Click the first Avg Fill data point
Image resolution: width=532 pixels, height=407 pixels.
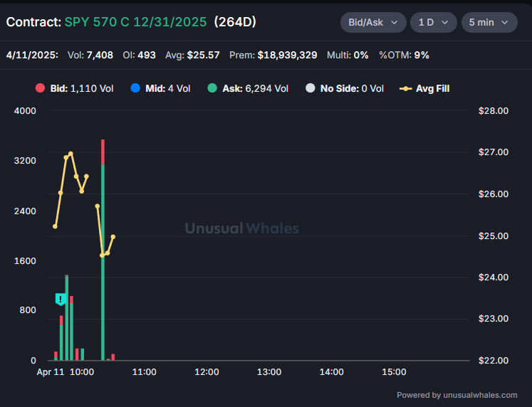point(55,226)
